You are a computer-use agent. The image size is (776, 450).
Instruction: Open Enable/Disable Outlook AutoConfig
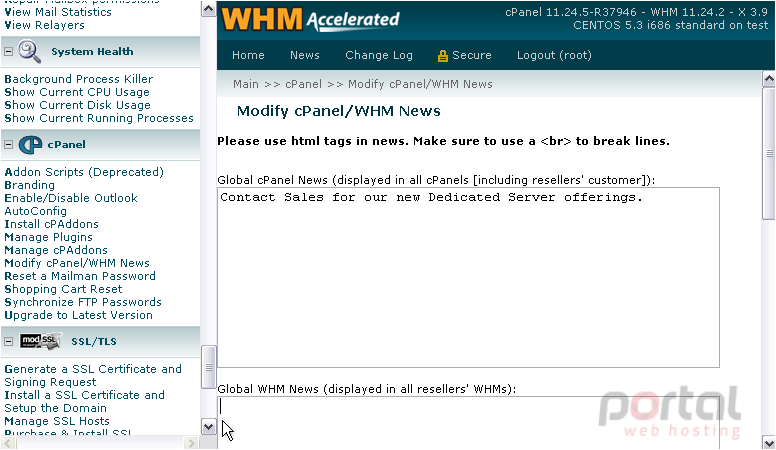71,204
